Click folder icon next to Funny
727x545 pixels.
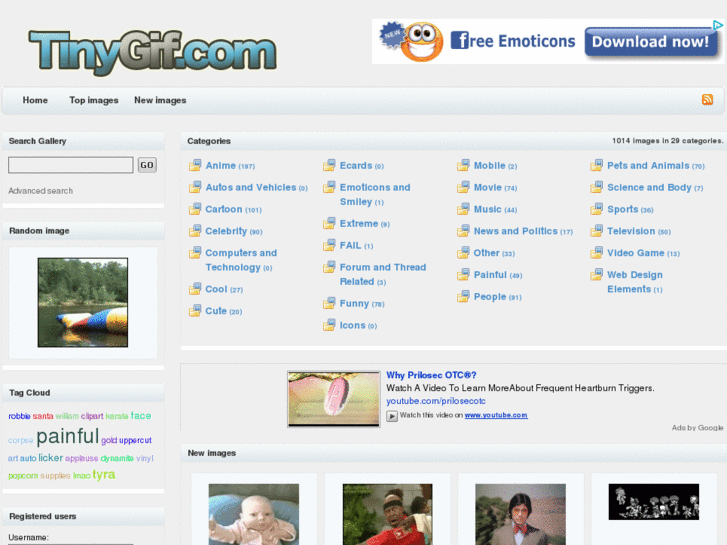tap(329, 303)
